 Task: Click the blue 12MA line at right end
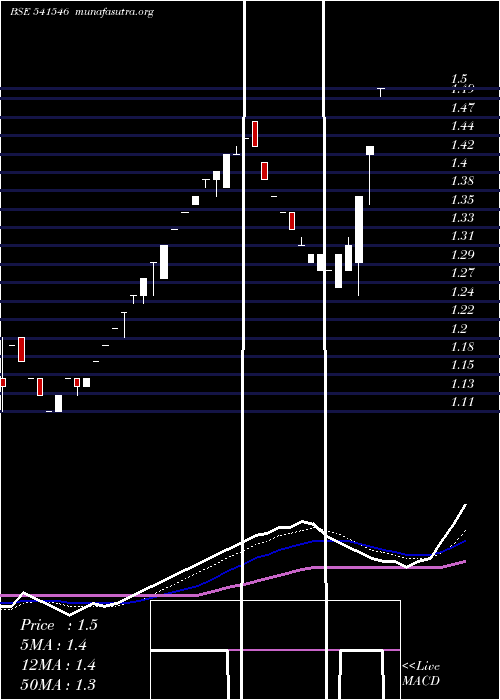[464, 542]
